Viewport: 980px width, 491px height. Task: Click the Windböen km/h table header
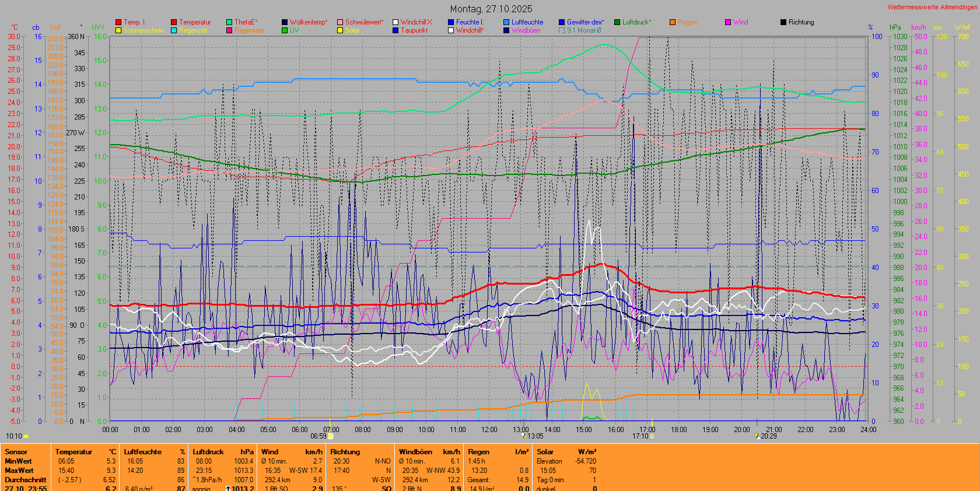[x=430, y=452]
